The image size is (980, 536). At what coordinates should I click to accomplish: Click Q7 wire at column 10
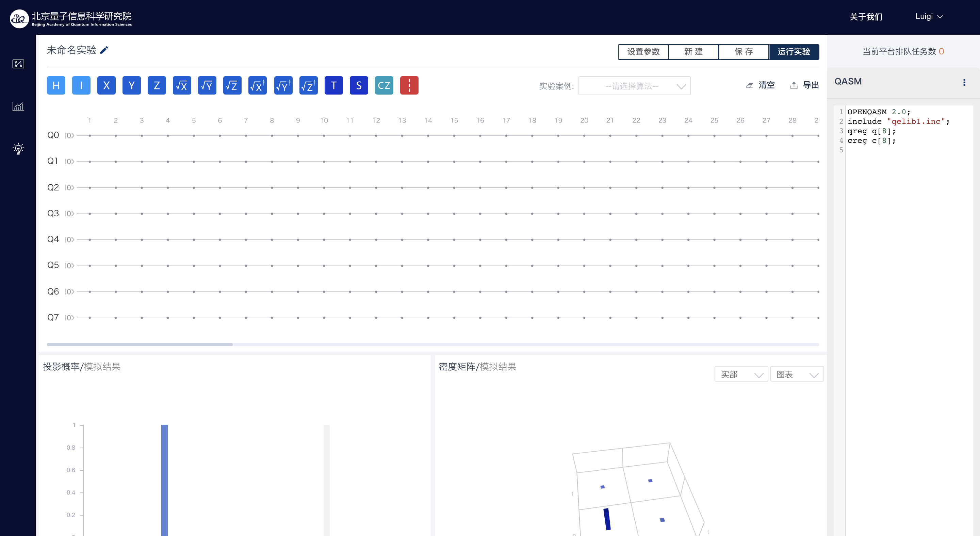324,318
